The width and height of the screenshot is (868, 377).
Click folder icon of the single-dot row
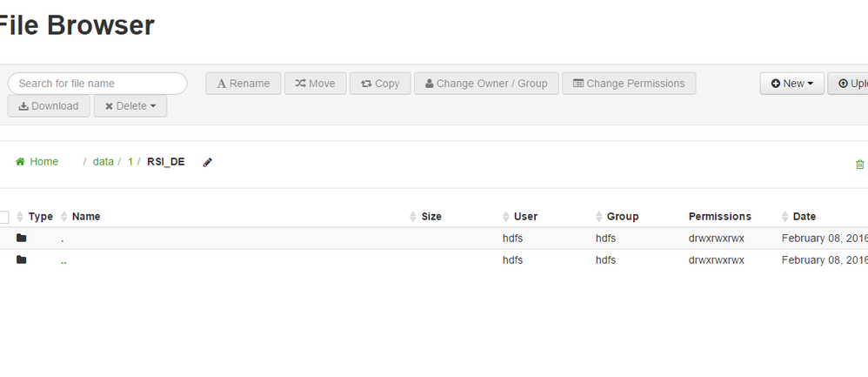click(x=22, y=238)
